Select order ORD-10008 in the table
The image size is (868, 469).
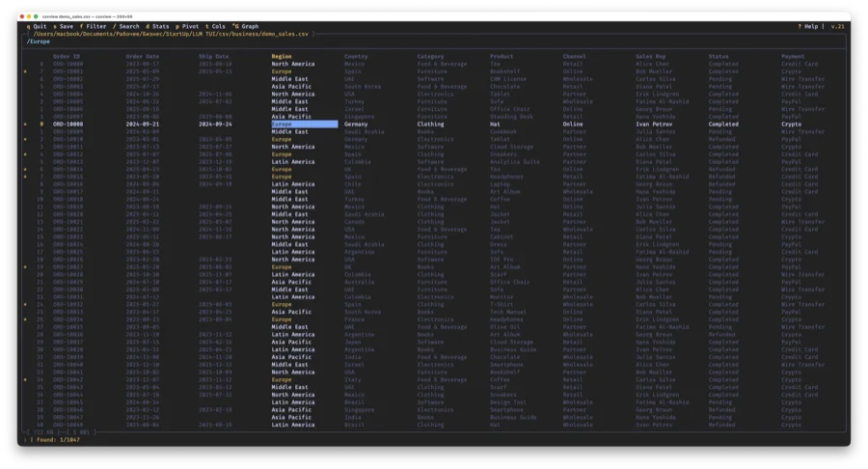click(x=67, y=124)
